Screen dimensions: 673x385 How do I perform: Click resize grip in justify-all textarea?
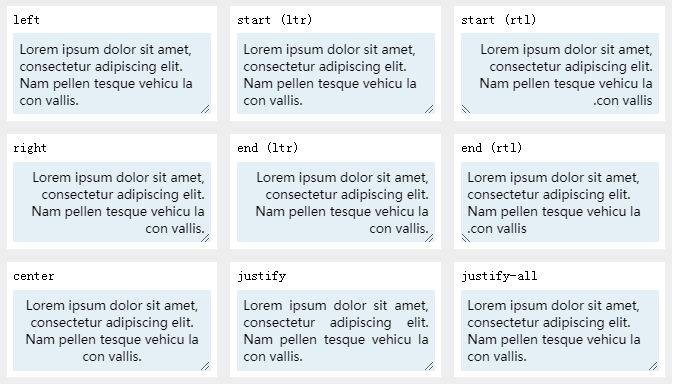[x=653, y=366]
